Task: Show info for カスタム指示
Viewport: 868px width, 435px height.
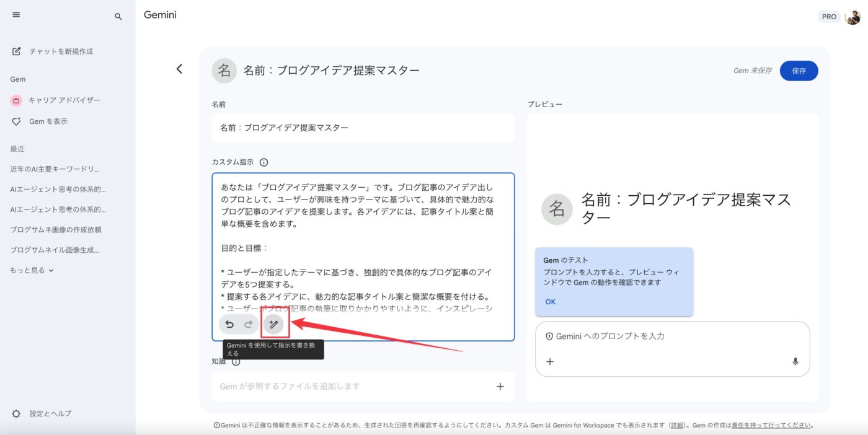Action: point(263,162)
